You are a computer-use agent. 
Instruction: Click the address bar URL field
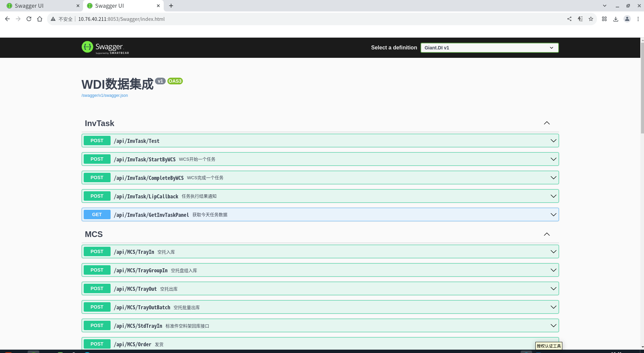(303, 19)
